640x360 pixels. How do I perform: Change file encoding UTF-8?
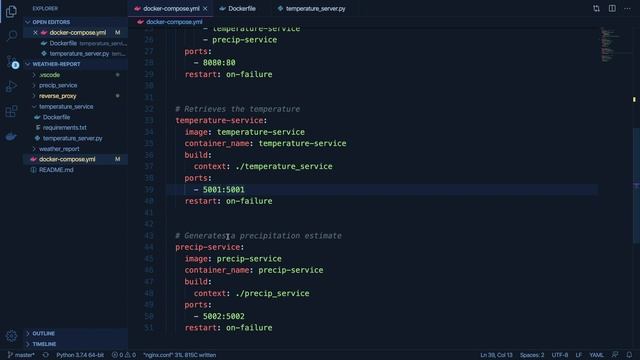(x=560, y=355)
